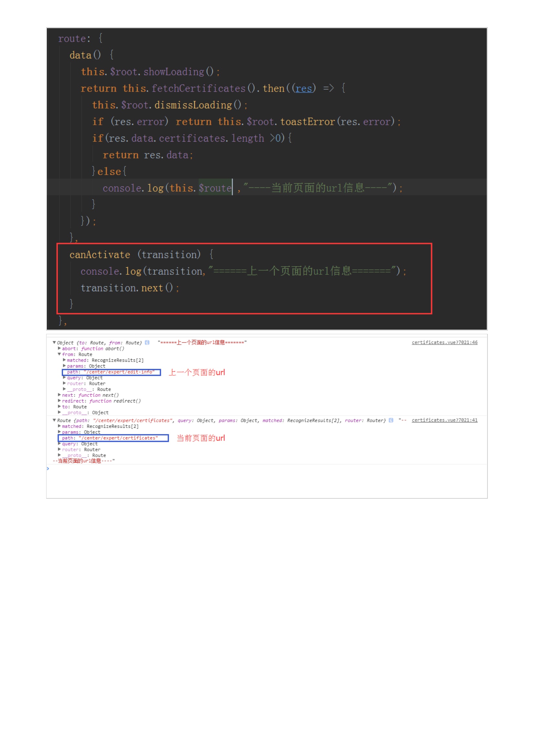This screenshot has width=534, height=756.
Task: Click the highlighted $route in console.log line
Action: (215, 188)
